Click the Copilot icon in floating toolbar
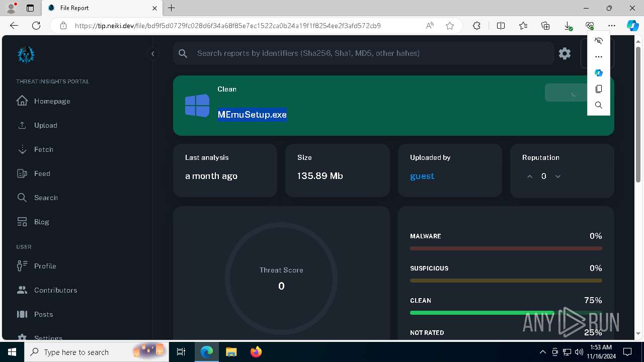 pos(599,73)
